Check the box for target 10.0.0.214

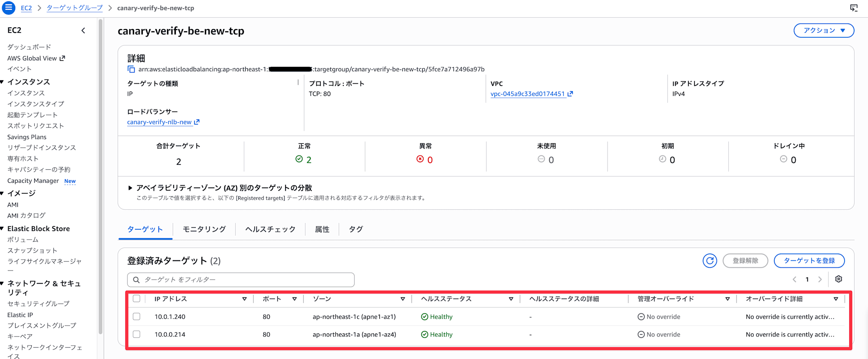pos(137,334)
